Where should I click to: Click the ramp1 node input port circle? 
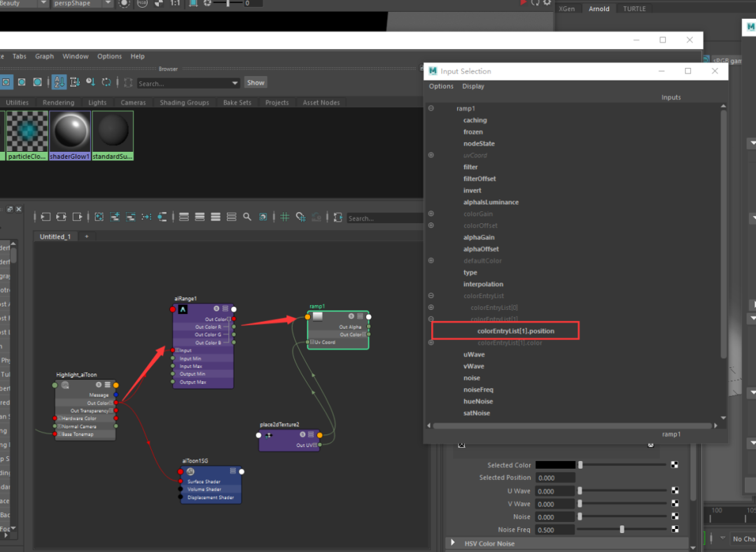coord(307,317)
